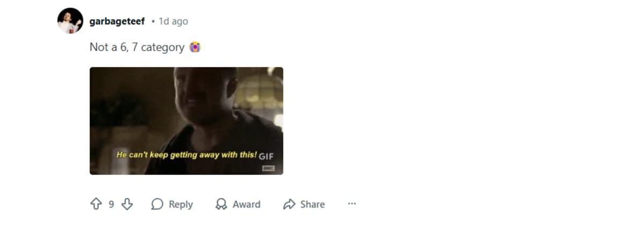Click the GIF badge label

[266, 157]
